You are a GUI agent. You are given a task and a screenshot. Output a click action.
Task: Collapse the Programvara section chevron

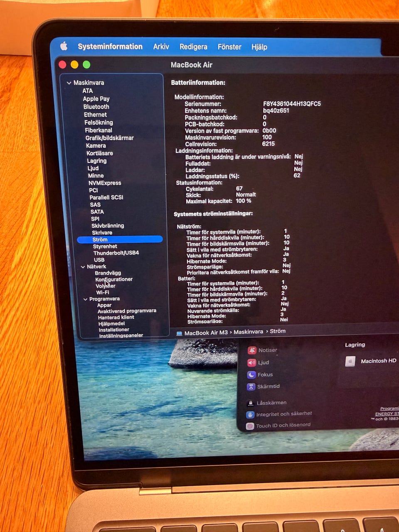pos(85,299)
